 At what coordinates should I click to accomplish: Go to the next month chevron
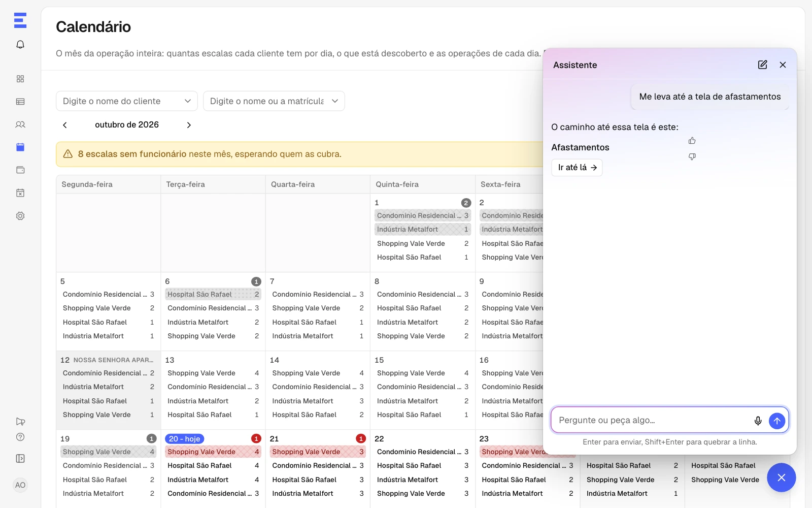pos(189,125)
